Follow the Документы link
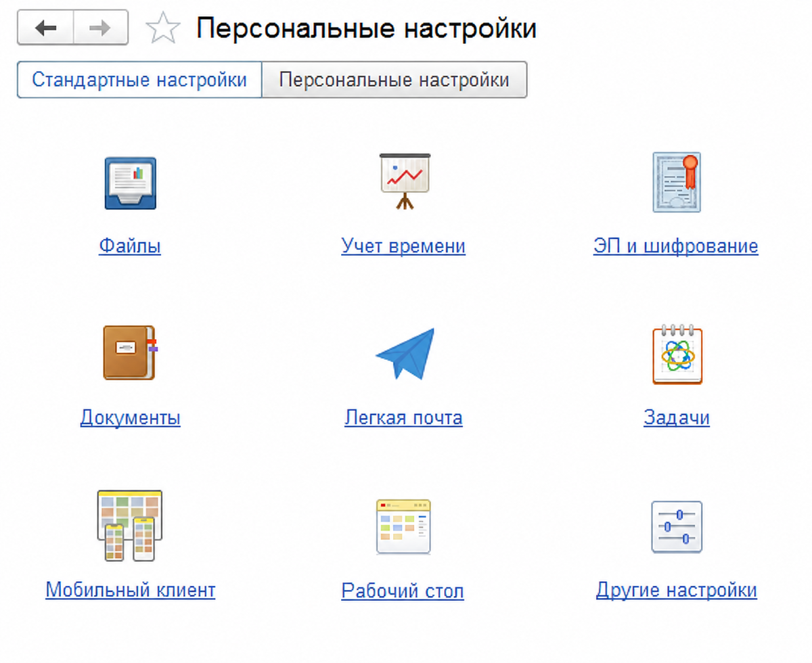812x663 pixels. click(130, 417)
